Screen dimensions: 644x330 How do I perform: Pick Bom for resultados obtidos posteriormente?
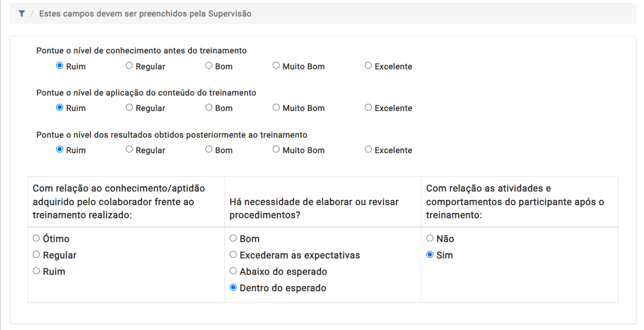(x=209, y=150)
